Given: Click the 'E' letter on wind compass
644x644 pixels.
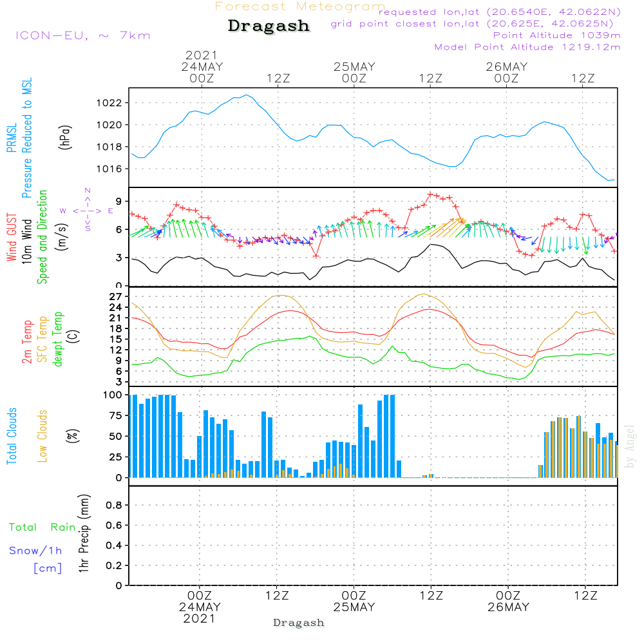Looking at the screenshot, I should click(111, 211).
